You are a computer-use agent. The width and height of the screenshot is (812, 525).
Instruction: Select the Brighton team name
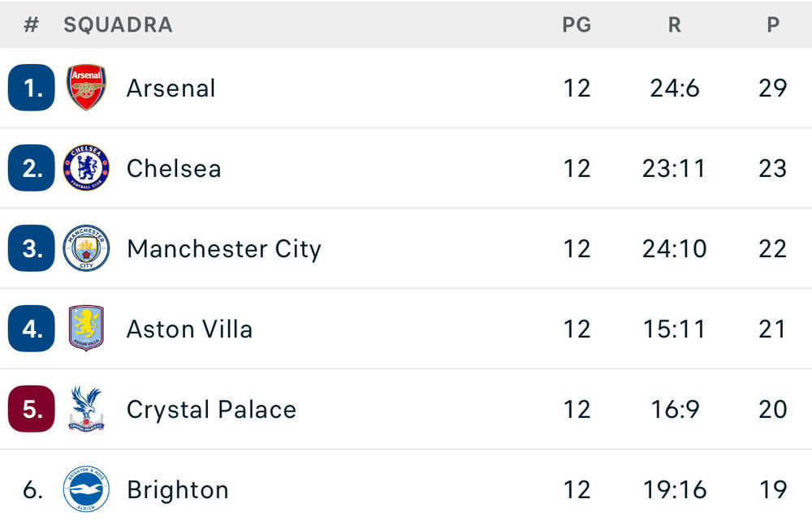pyautogui.click(x=178, y=489)
